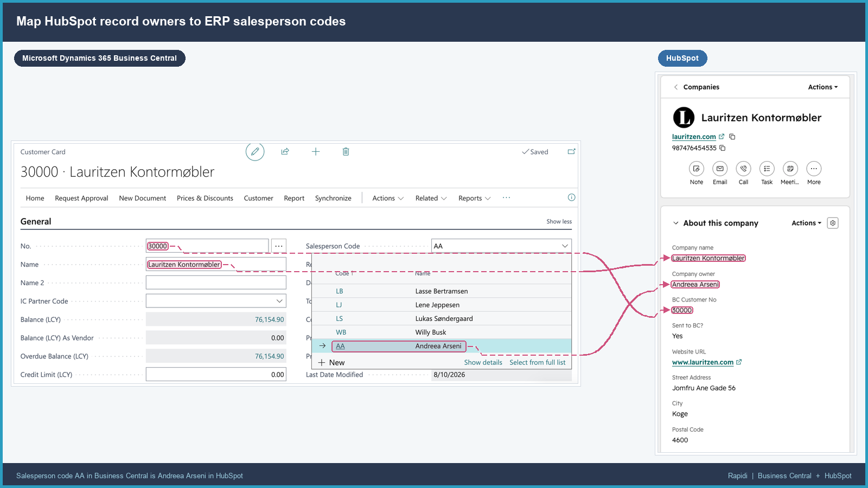868x488 pixels.
Task: Click HubSpot BC Customer No 30000 value
Action: (x=682, y=310)
